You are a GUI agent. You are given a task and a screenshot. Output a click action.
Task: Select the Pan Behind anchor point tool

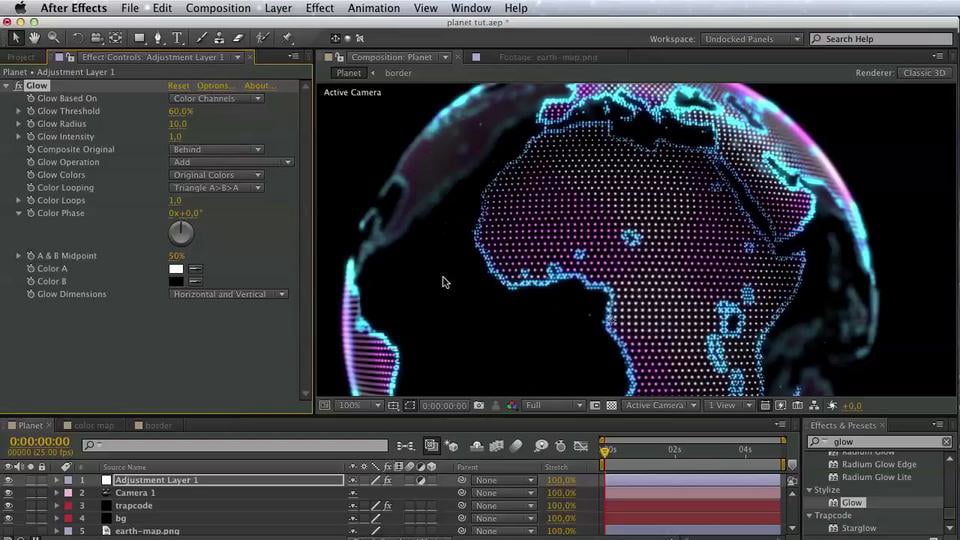[x=115, y=38]
